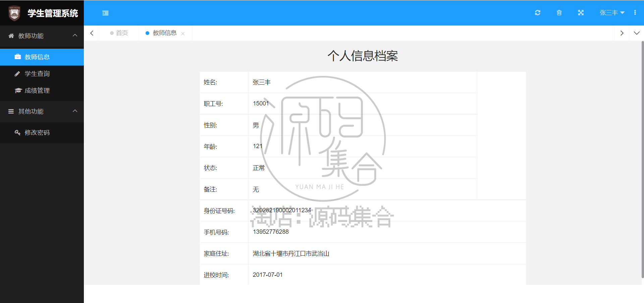Click the fullscreen expand icon
Image resolution: width=644 pixels, height=303 pixels.
(x=581, y=13)
